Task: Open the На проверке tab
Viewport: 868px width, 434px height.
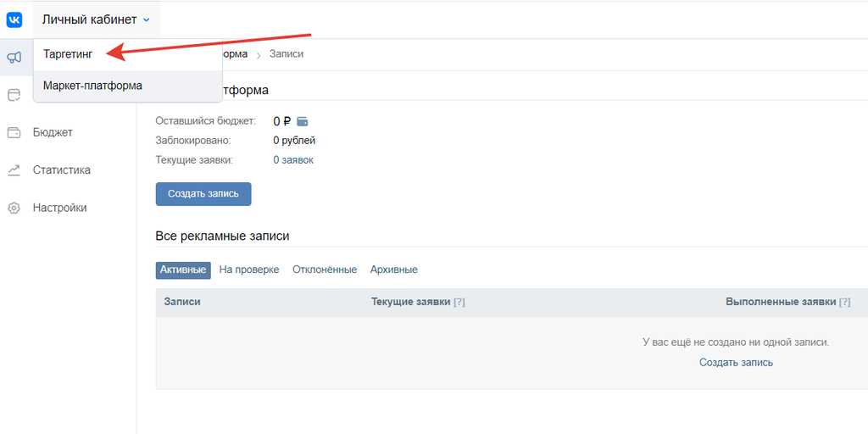Action: coord(248,270)
